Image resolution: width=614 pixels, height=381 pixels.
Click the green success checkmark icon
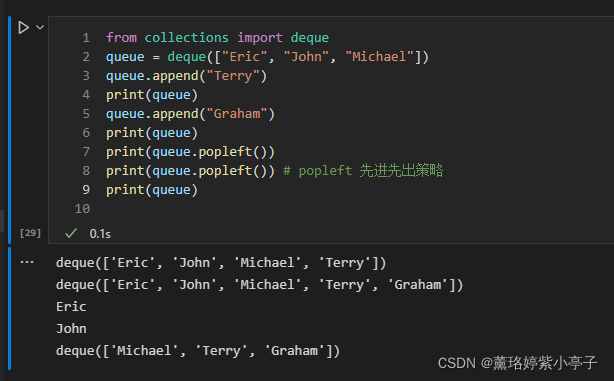point(71,233)
